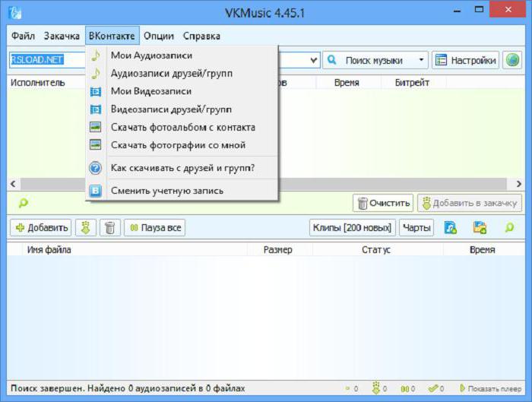This screenshot has width=532, height=402.
Task: Click the Настройки button
Action: pos(465,60)
